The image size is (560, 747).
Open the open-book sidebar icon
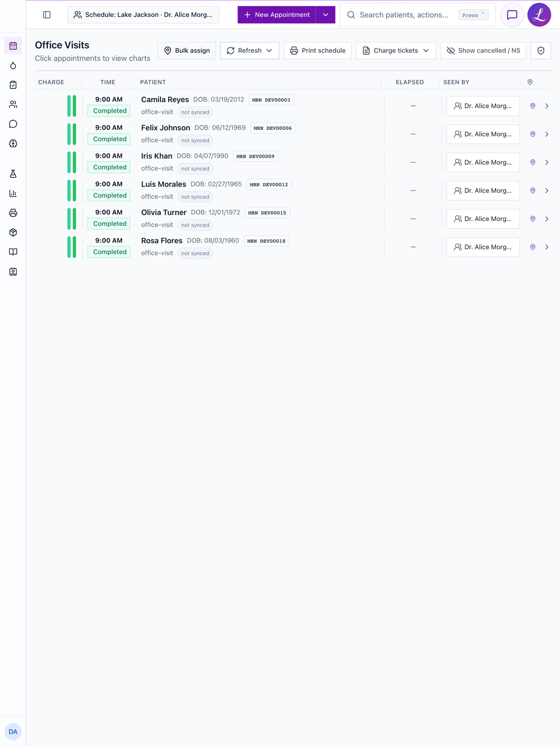click(x=13, y=252)
